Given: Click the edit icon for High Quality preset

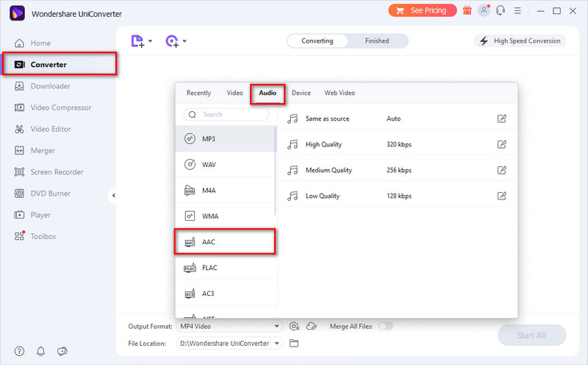Looking at the screenshot, I should [501, 144].
